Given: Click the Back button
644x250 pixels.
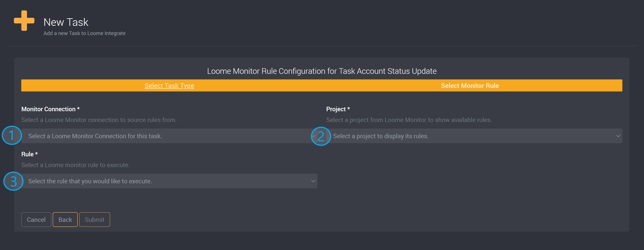Looking at the screenshot, I should coord(65,220).
